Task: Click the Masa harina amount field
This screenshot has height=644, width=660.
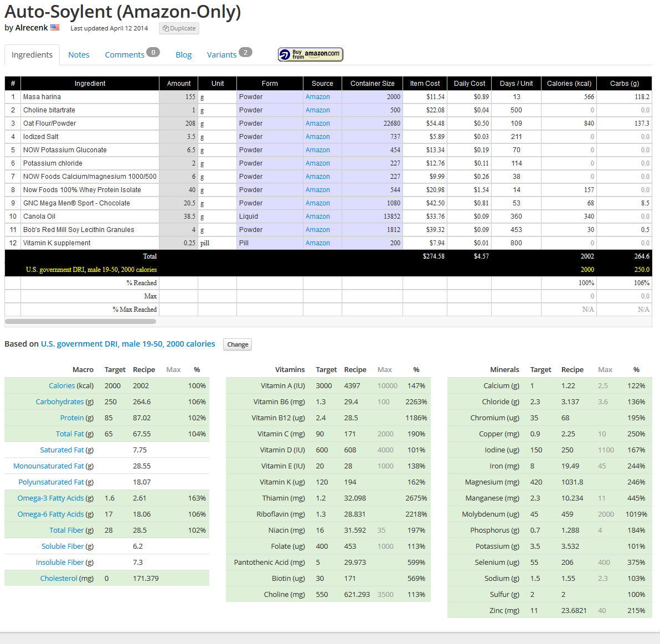Action: click(x=178, y=97)
